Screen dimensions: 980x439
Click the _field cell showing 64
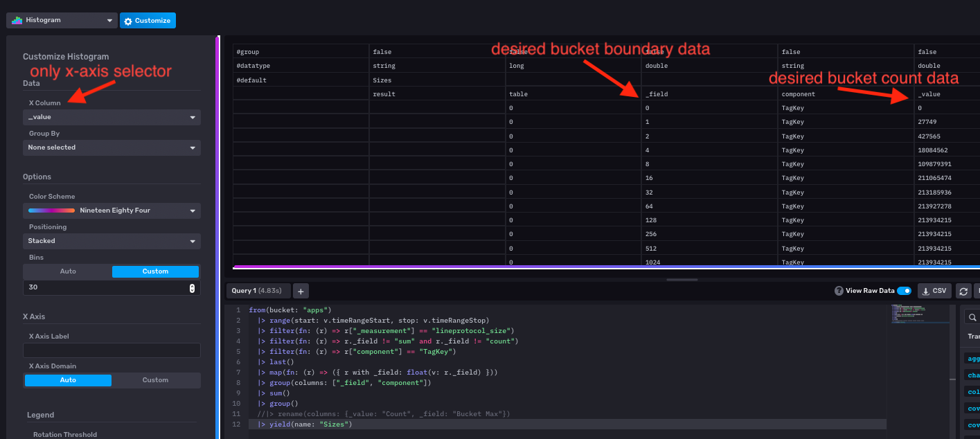pos(709,206)
